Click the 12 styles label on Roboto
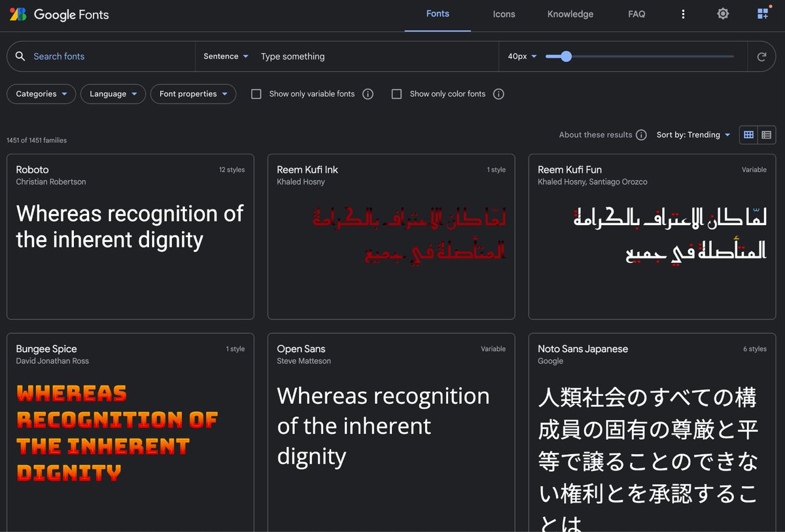Image resolution: width=785 pixels, height=532 pixels. tap(232, 169)
